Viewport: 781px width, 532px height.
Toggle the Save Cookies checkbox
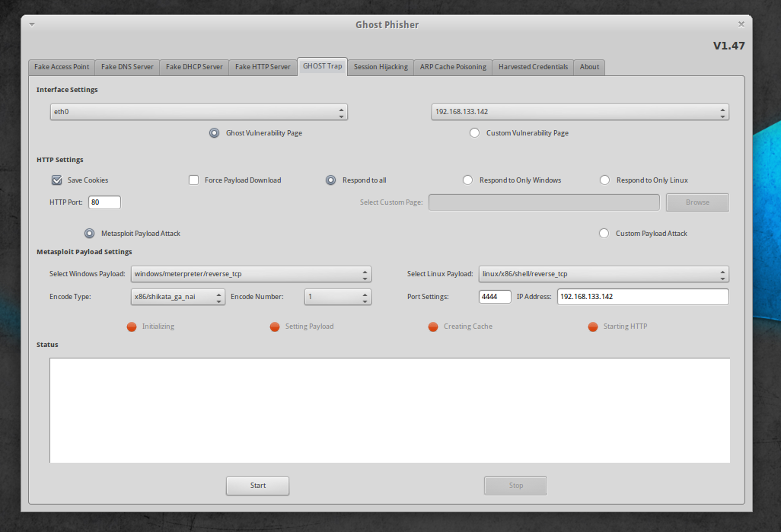[57, 180]
